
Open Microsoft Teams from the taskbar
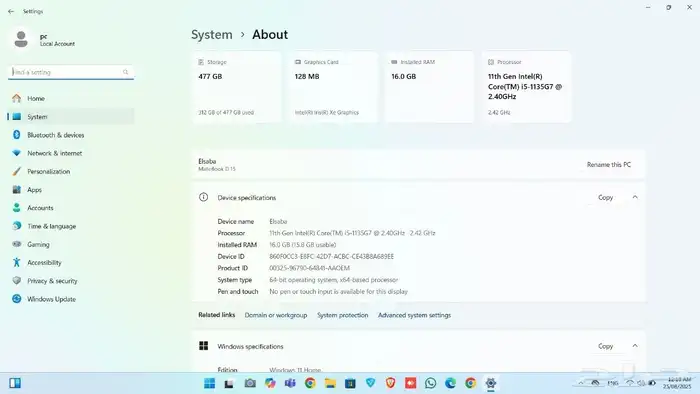pyautogui.click(x=290, y=383)
